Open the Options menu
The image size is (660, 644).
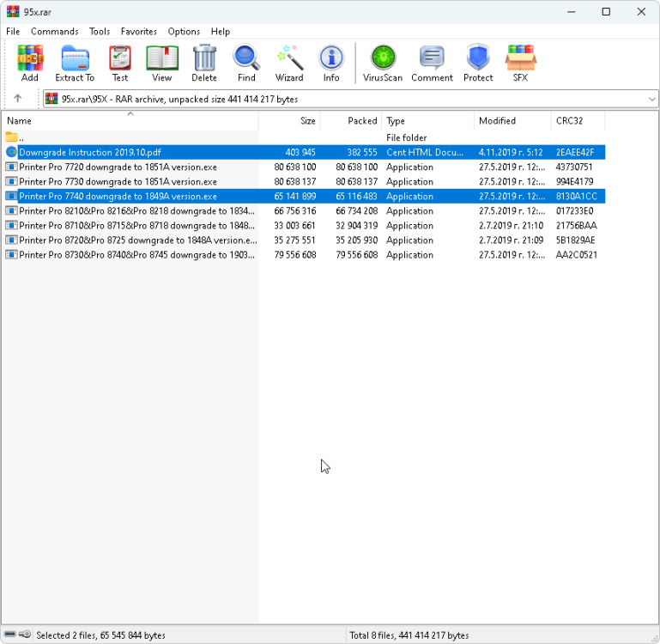(x=184, y=32)
